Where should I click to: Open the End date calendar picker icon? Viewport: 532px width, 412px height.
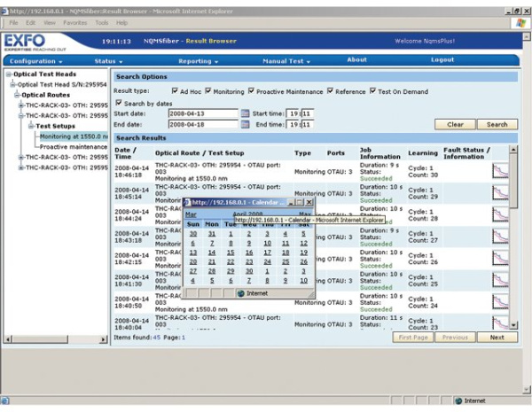(246, 125)
